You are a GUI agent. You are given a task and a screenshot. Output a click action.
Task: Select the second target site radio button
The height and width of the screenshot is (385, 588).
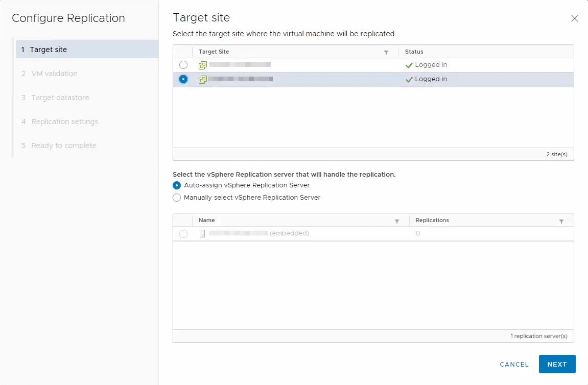183,80
